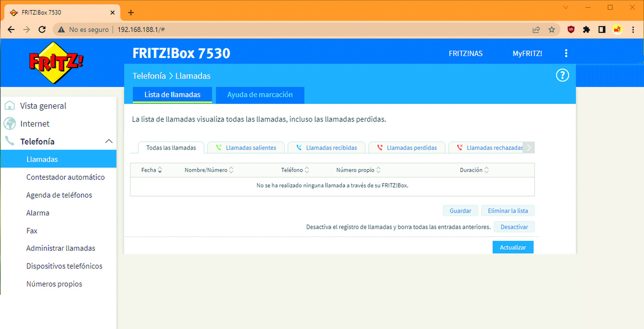
Task: Click Telefonía in the breadcrumb
Action: coord(149,76)
